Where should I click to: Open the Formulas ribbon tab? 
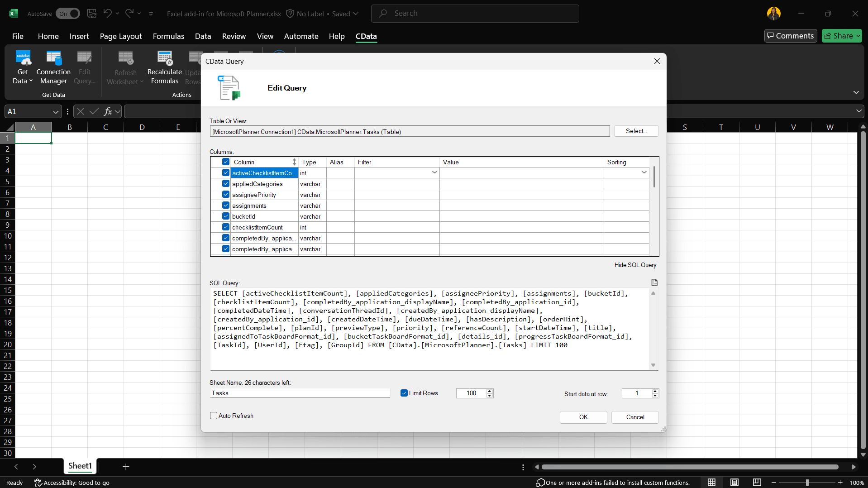[168, 36]
